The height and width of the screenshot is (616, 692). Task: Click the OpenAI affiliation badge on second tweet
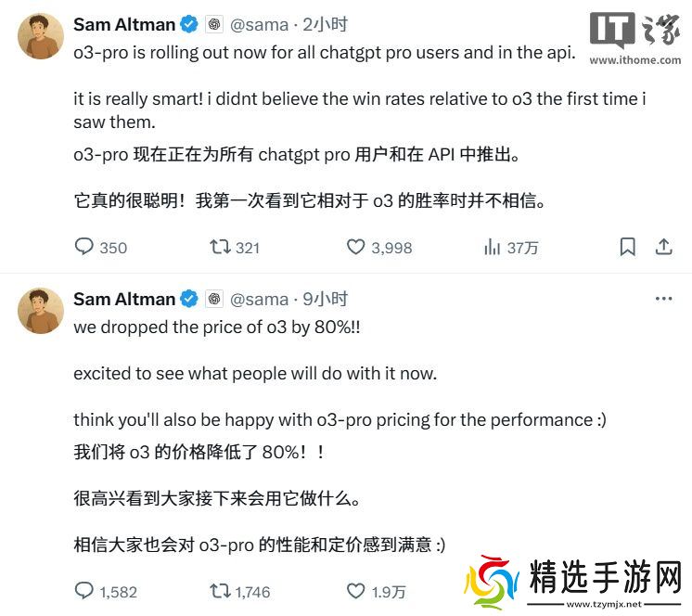214,299
